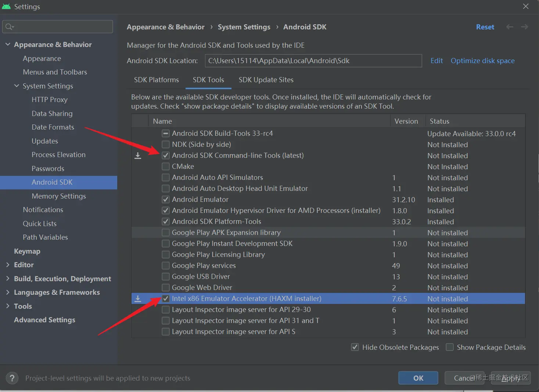The image size is (539, 392).
Task: Click the Android Studio logo in title bar
Action: [x=6, y=7]
